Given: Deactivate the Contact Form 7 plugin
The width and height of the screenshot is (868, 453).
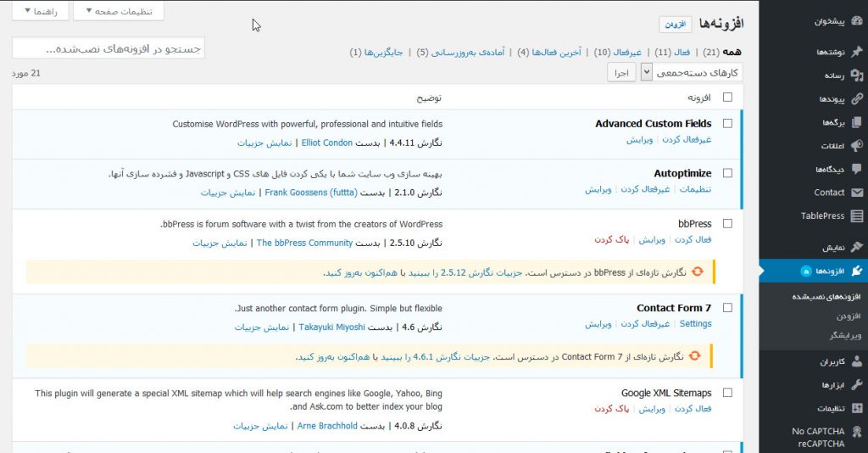Looking at the screenshot, I should [645, 324].
